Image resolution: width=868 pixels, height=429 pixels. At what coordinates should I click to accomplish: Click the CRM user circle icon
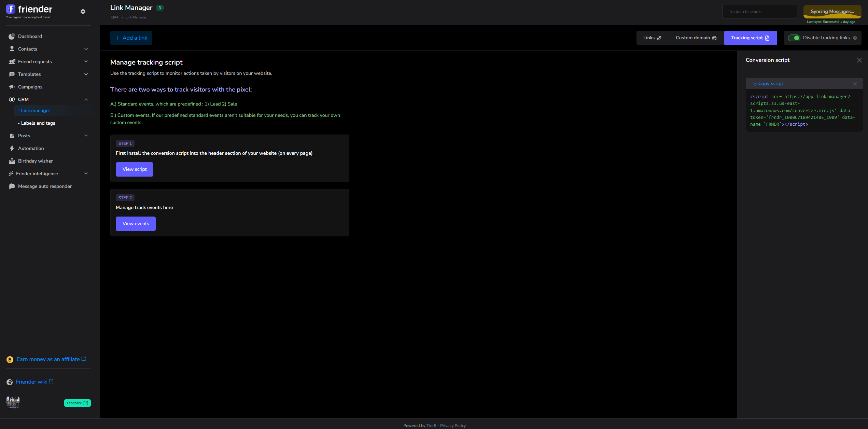pos(12,99)
